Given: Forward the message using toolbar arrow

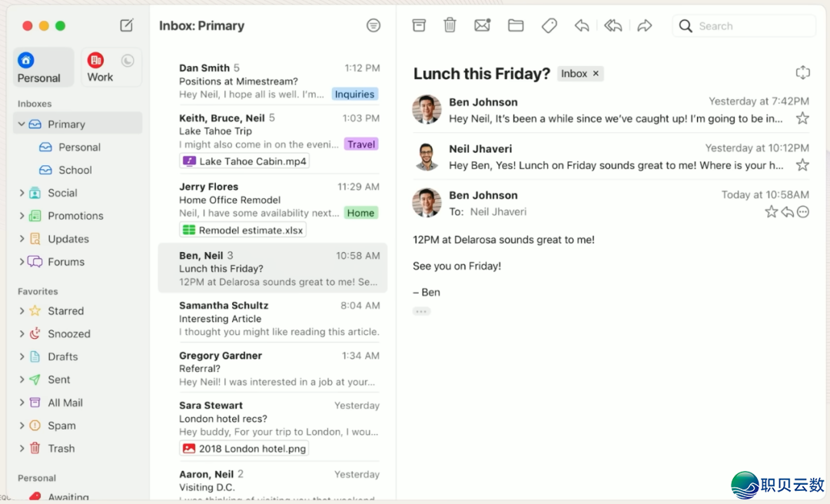Looking at the screenshot, I should [x=645, y=25].
